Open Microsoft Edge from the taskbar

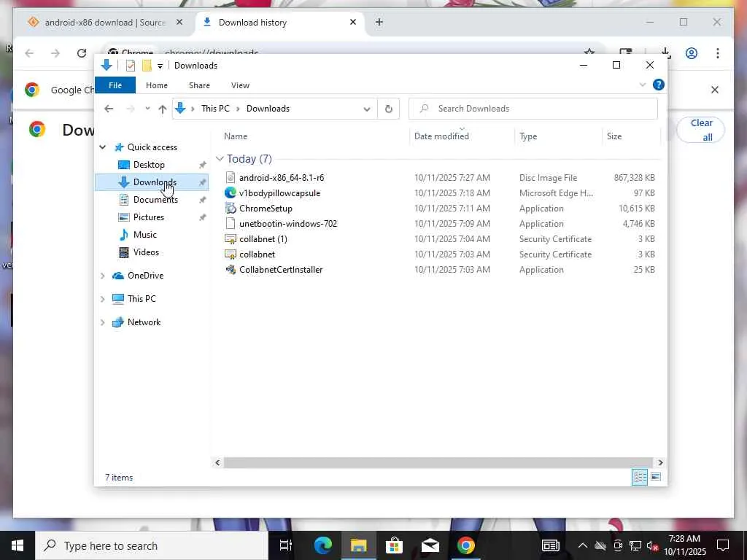coord(322,545)
